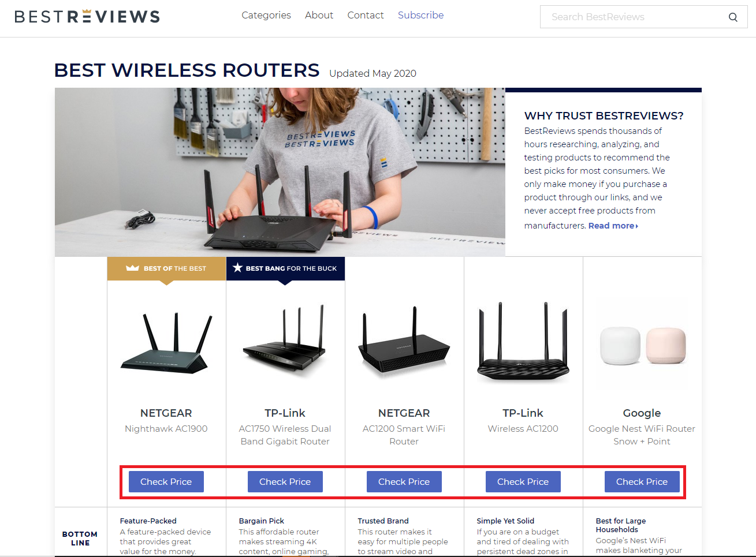Select the NETGEAR Nighthawk router image
Image resolution: width=756 pixels, height=557 pixels.
(x=166, y=343)
